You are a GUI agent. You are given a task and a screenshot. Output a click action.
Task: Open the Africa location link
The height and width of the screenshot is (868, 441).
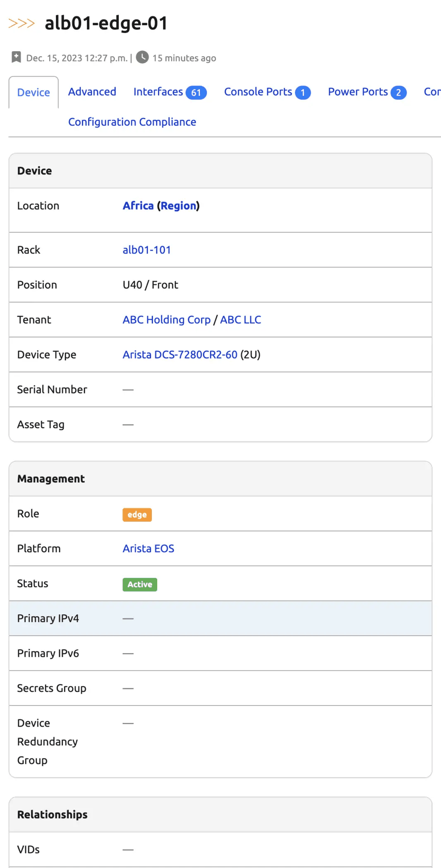138,206
